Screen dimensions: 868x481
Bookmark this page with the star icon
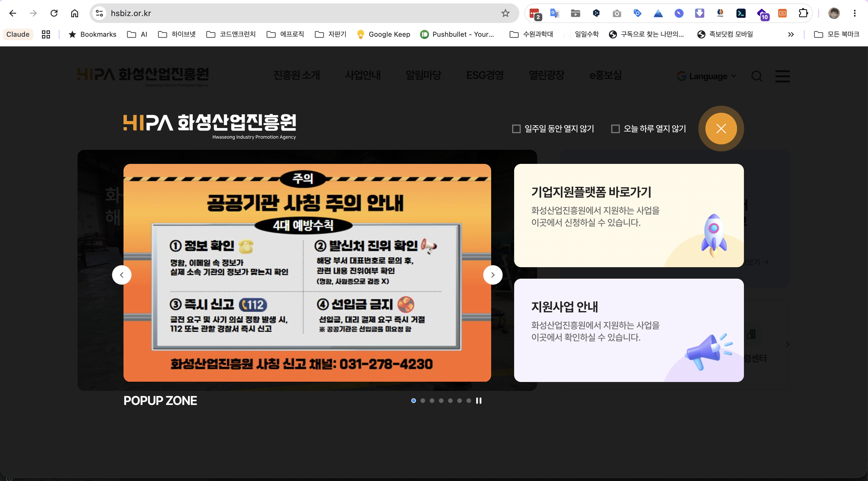(x=505, y=13)
